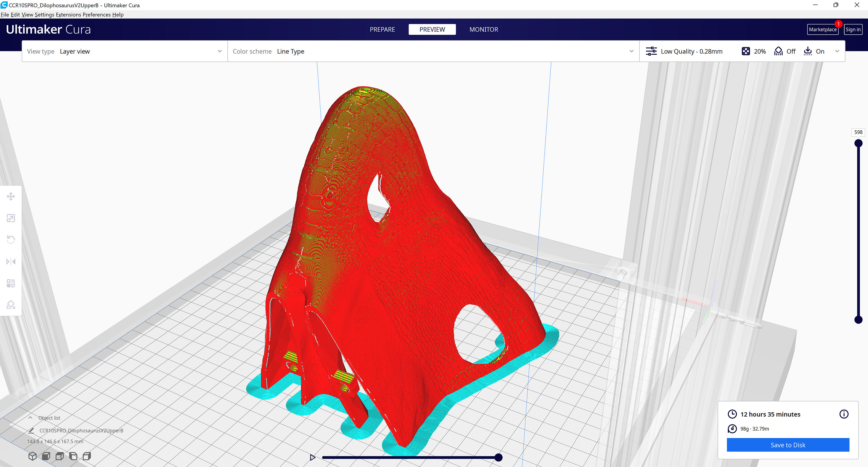This screenshot has height=467, width=868.
Task: Select CCR10SPRO_DilophosaurusV2UpperB in object list
Action: (81, 431)
